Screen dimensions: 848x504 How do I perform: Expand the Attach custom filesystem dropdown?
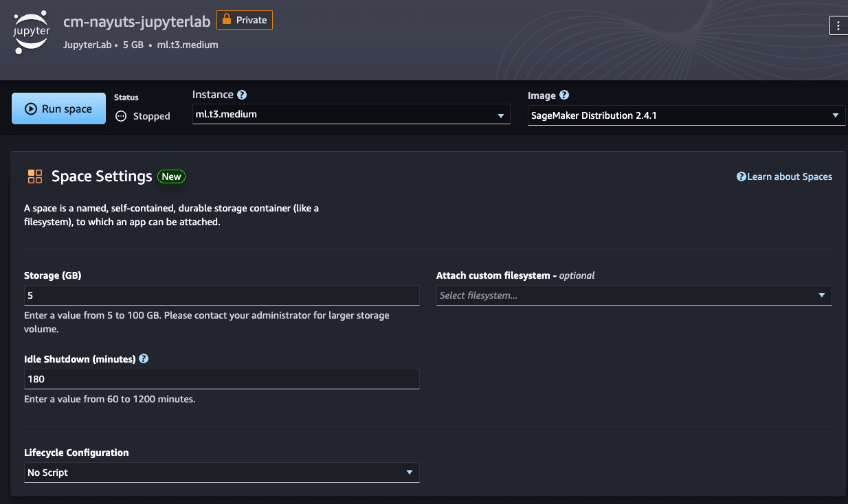634,295
